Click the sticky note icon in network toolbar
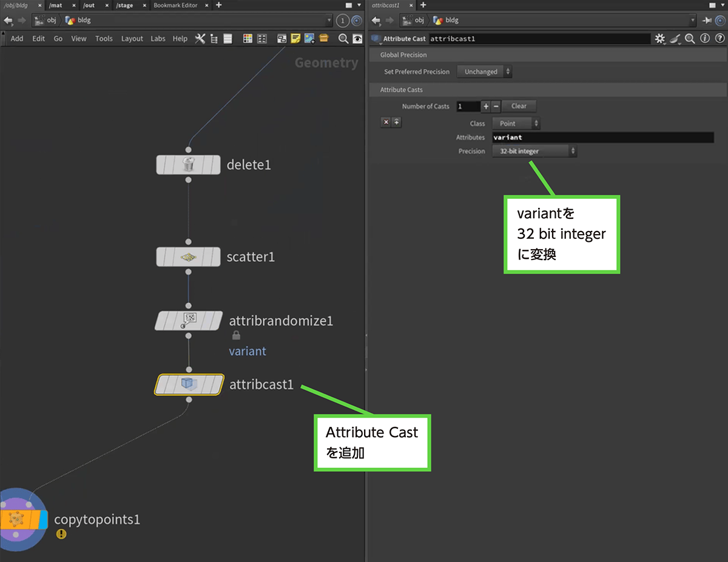 (295, 38)
